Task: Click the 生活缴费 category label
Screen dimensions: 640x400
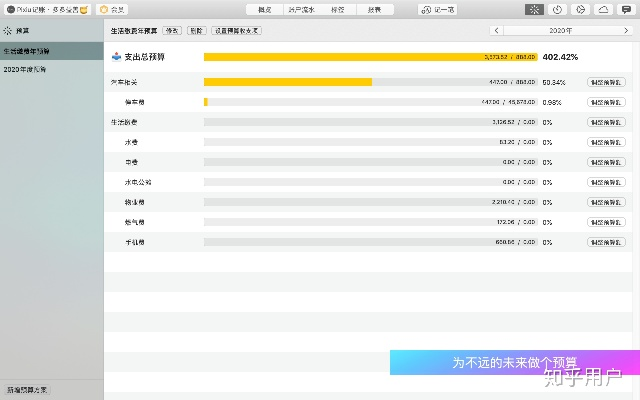Action: (x=124, y=122)
